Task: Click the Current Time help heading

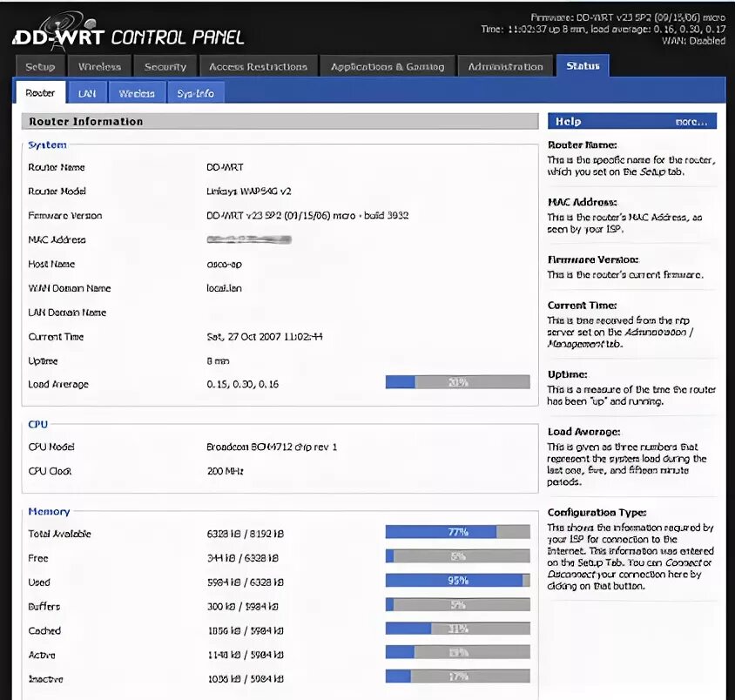Action: pyautogui.click(x=583, y=305)
